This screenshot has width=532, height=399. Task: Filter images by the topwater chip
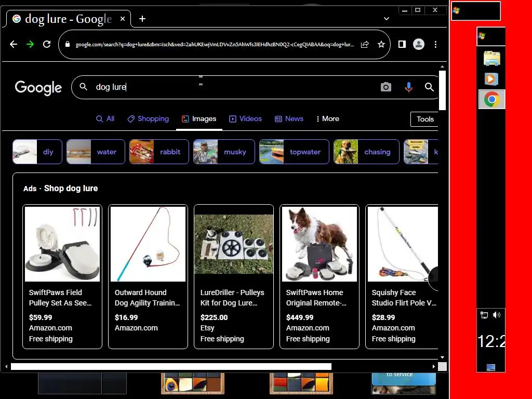point(294,152)
